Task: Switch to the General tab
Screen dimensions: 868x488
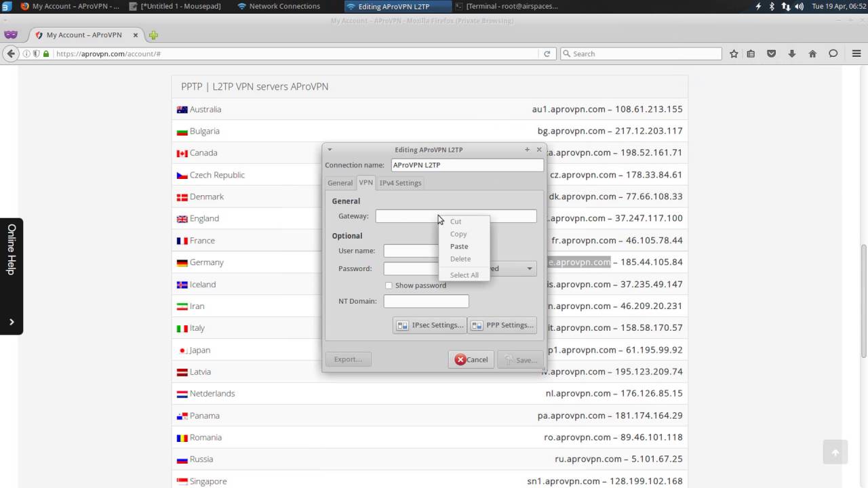Action: click(x=340, y=183)
